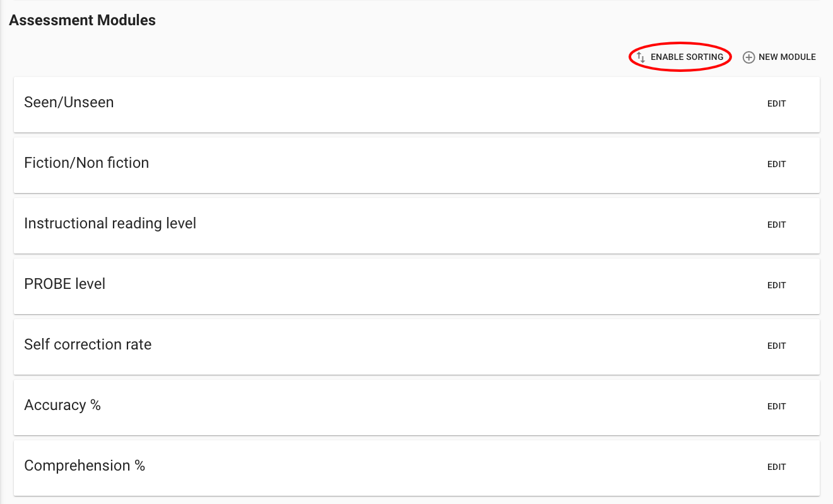This screenshot has height=504, width=833.
Task: Open Edit for PROBE level
Action: pos(776,286)
